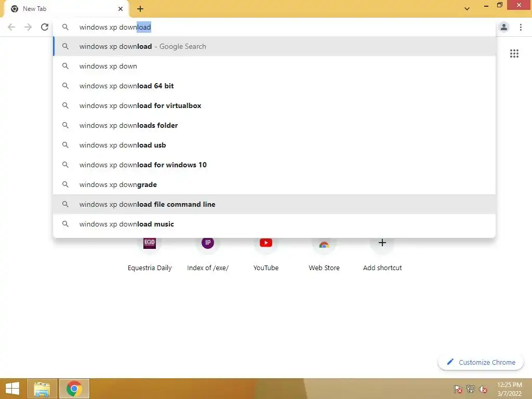The height and width of the screenshot is (399, 532).
Task: Open the Chrome profile avatar icon
Action: pyautogui.click(x=504, y=27)
